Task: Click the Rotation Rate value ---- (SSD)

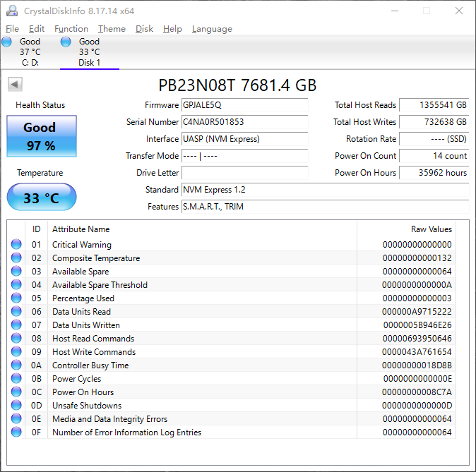Action: (434, 139)
